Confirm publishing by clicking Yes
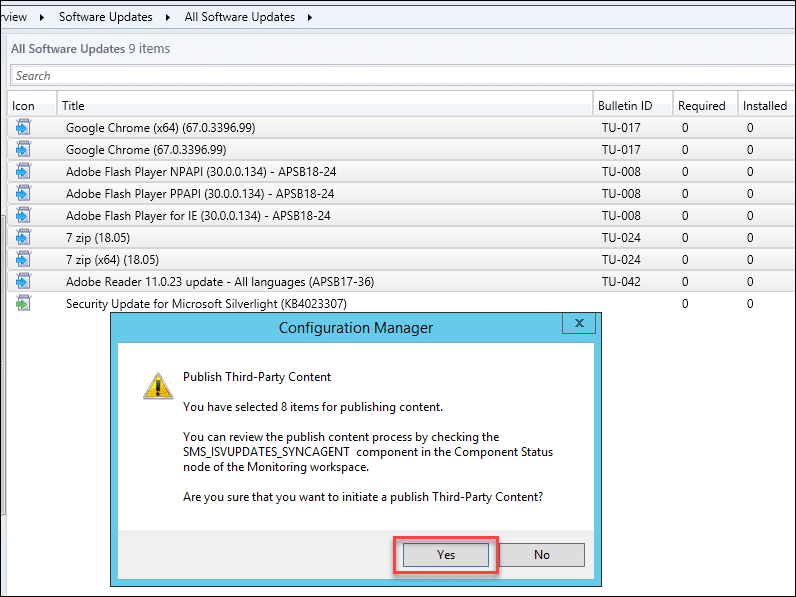The height and width of the screenshot is (597, 796). pyautogui.click(x=446, y=555)
